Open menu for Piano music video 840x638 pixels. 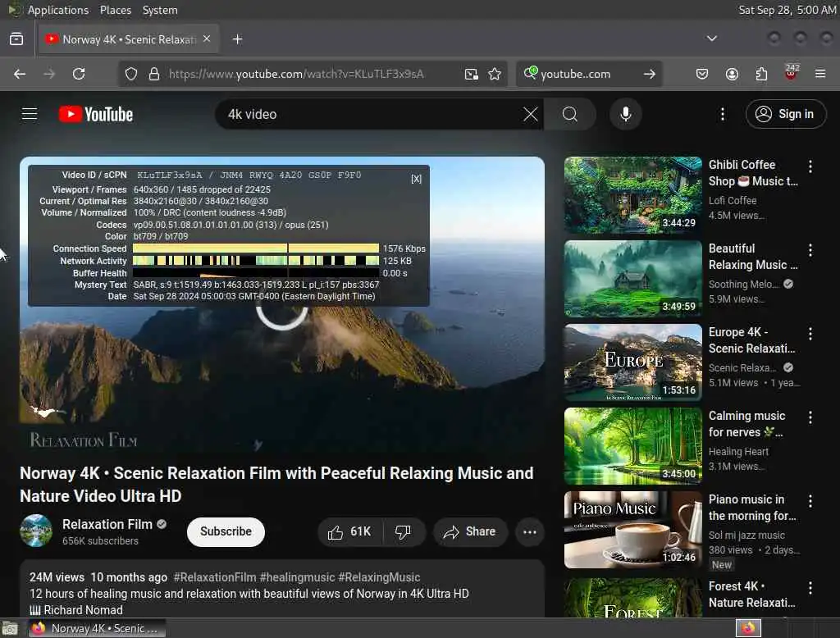point(810,501)
